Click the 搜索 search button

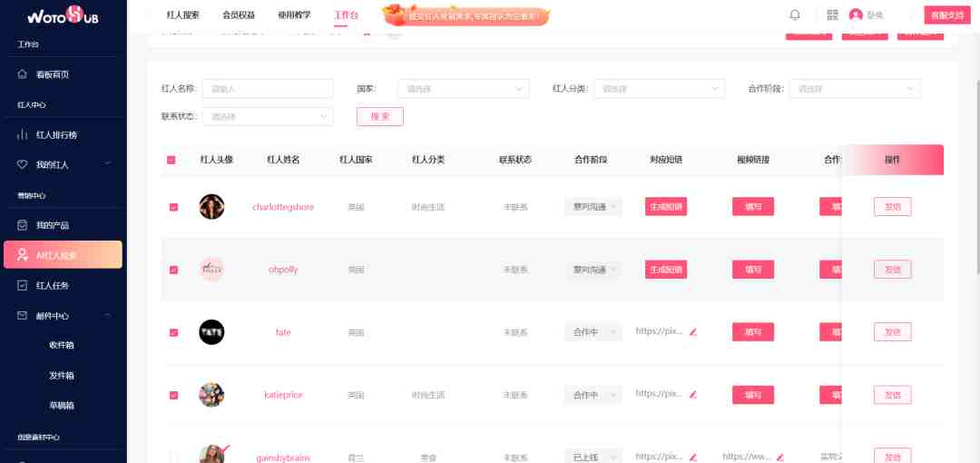click(380, 116)
